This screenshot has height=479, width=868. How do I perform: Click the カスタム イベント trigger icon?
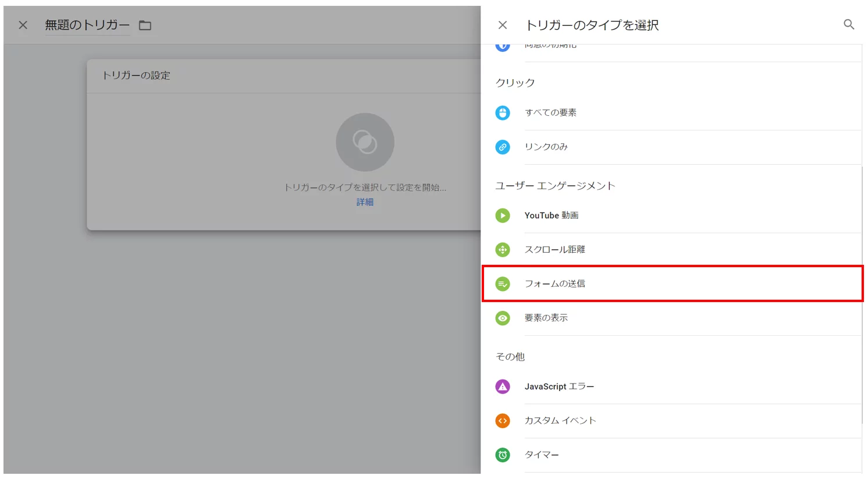coord(502,420)
